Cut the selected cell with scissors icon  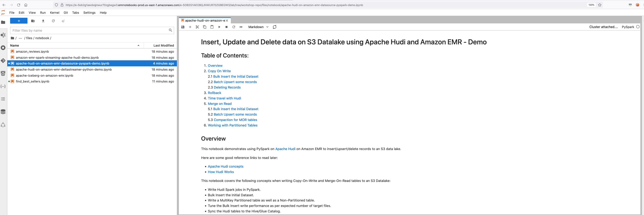tap(197, 27)
